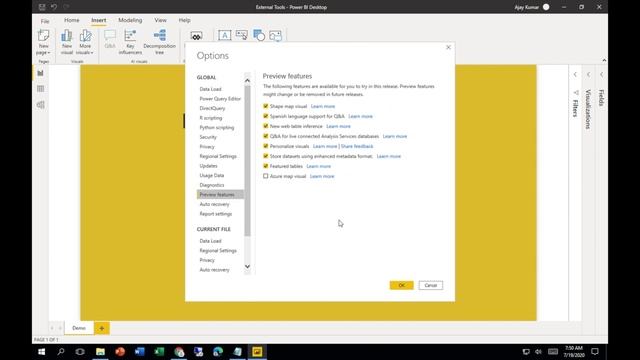Select the Insert ribbon tab
This screenshot has width=640, height=360.
tap(98, 20)
